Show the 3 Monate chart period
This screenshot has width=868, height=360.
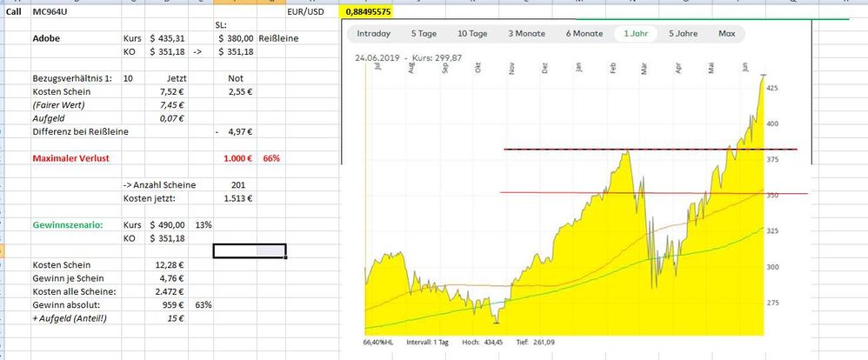pyautogui.click(x=526, y=34)
